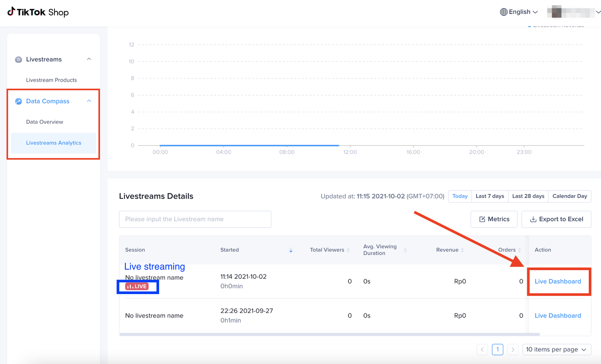The height and width of the screenshot is (364, 601).
Task: Open Livestream Products in the sidebar
Action: click(x=52, y=80)
